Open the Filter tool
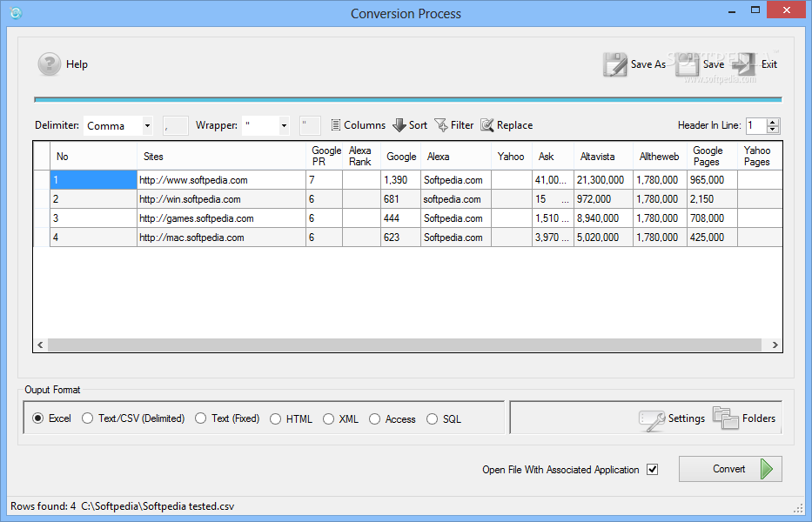812x522 pixels. tap(453, 125)
